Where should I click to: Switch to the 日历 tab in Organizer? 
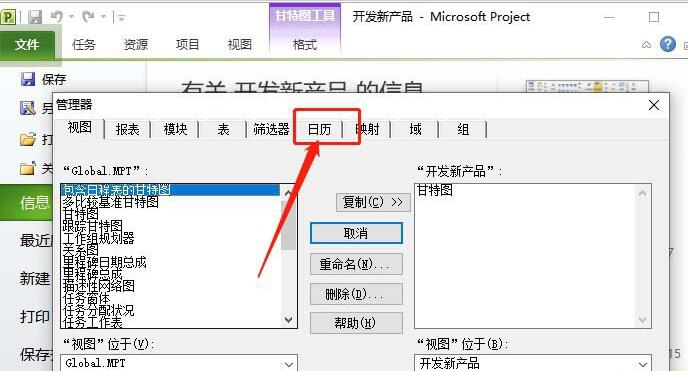tap(319, 129)
